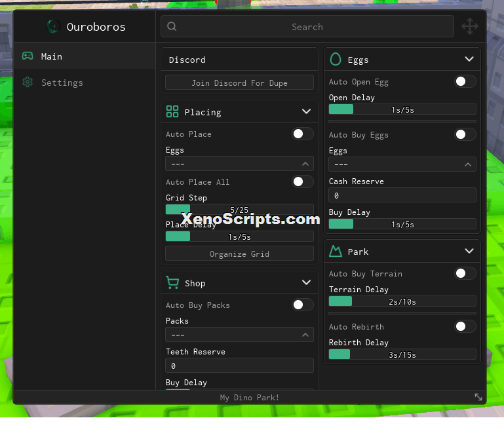Viewport: 504px width, 437px height.
Task: Collapse the Shop section chevron
Action: coord(306,282)
